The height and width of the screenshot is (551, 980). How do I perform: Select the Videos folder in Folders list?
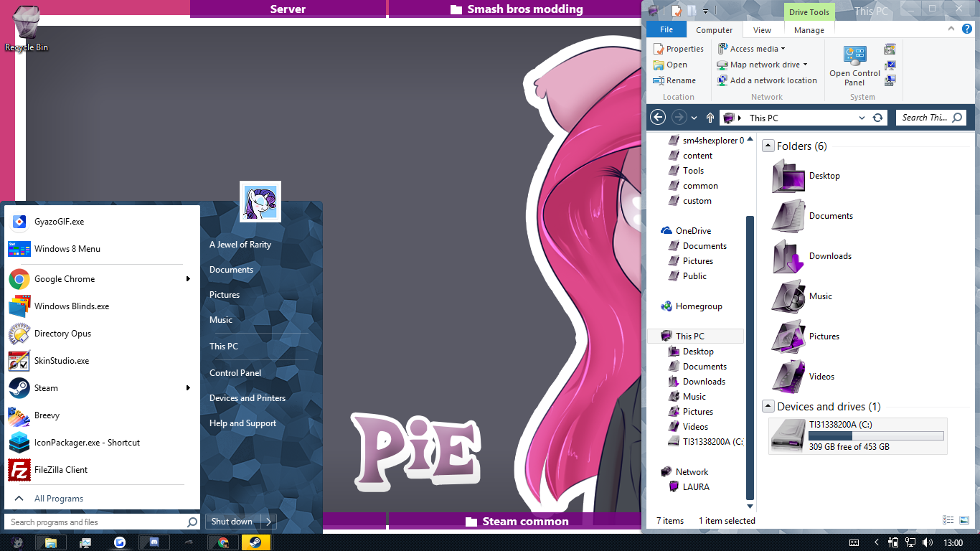point(804,377)
